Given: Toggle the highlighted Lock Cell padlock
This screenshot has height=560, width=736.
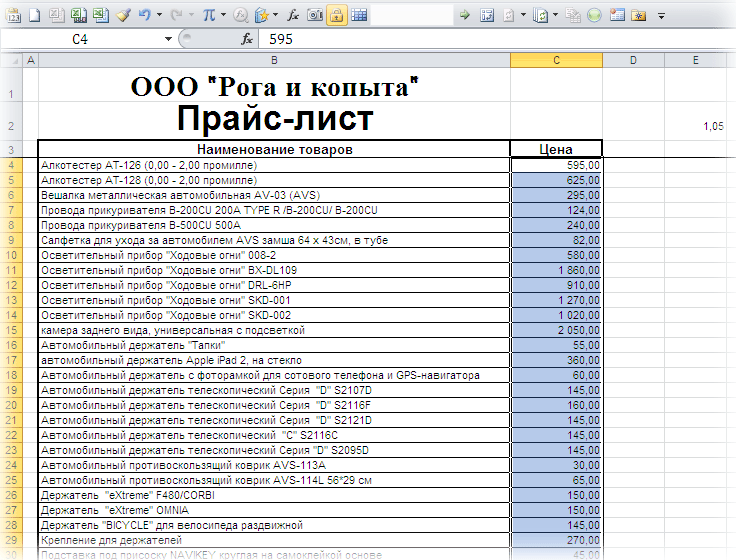Looking at the screenshot, I should point(337,15).
